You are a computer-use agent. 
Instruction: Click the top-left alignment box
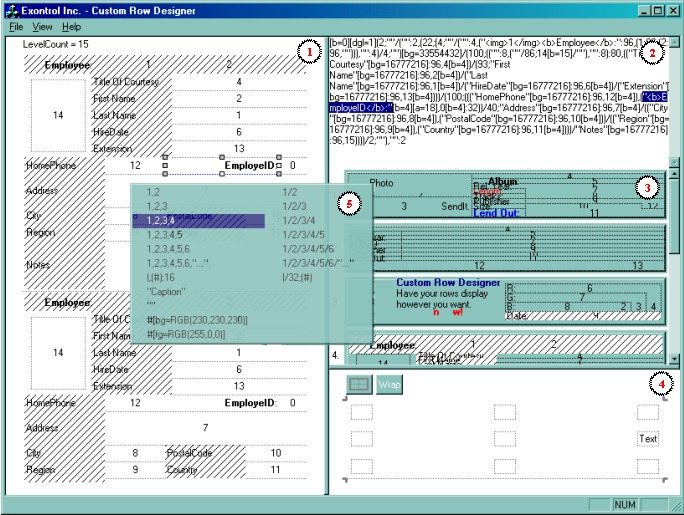pos(361,412)
